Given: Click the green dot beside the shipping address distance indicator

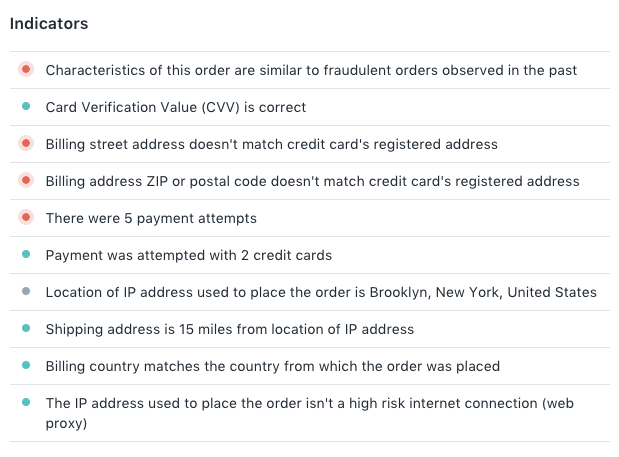Looking at the screenshot, I should [26, 329].
